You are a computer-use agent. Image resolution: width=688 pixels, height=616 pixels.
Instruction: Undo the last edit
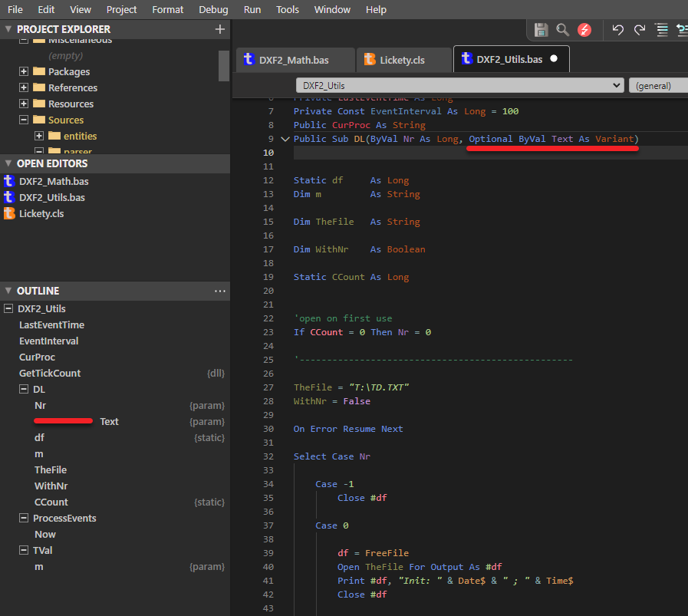pyautogui.click(x=618, y=29)
